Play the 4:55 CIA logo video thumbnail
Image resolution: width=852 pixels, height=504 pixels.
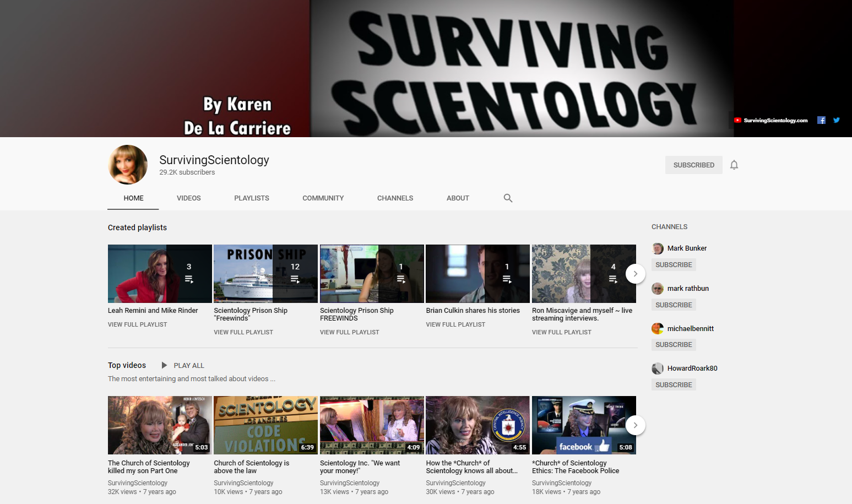coord(477,425)
